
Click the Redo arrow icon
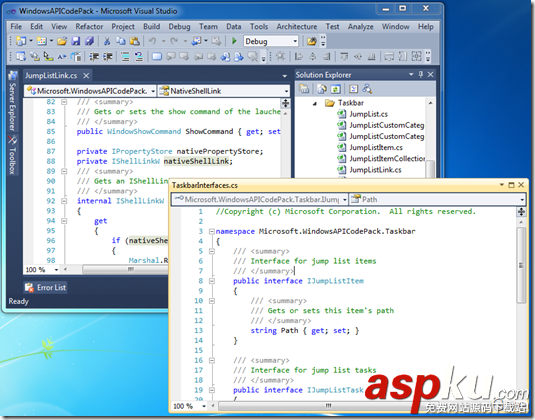pos(174,41)
